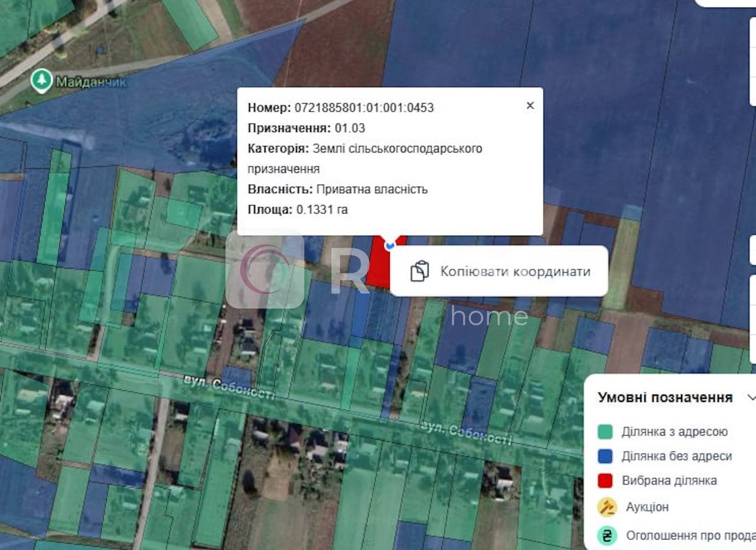Click the clipboard icon for copying coordinates
The height and width of the screenshot is (550, 756).
click(419, 271)
